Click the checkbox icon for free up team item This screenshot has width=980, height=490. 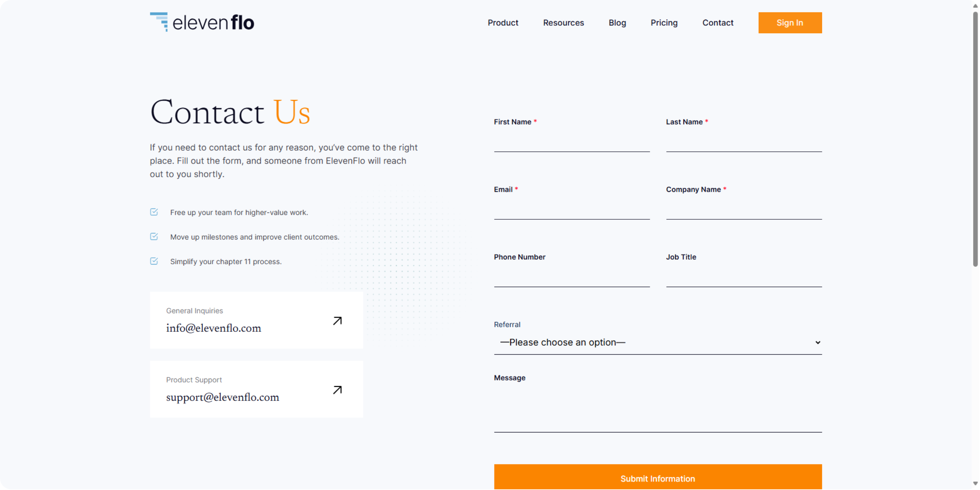tap(154, 212)
